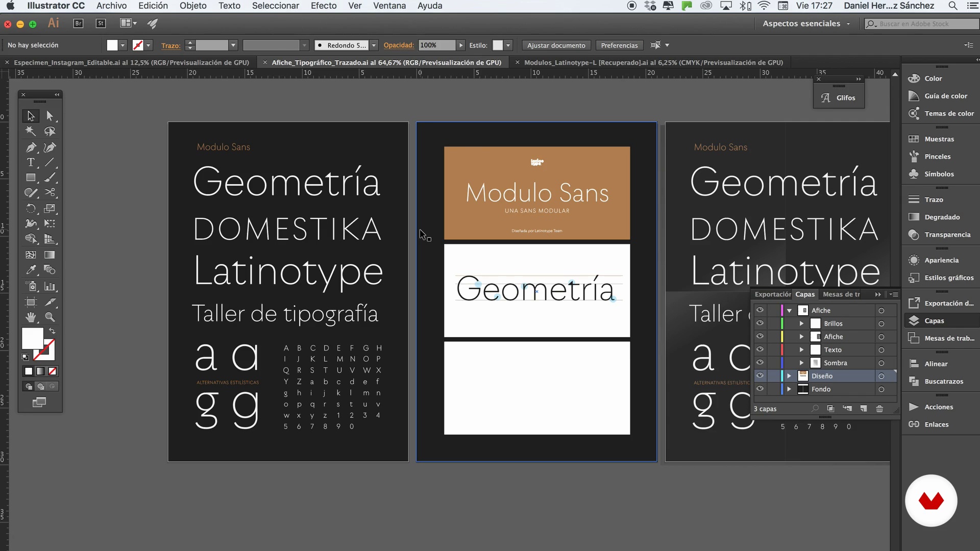Hide the Diseño layer
980x551 pixels.
point(760,376)
